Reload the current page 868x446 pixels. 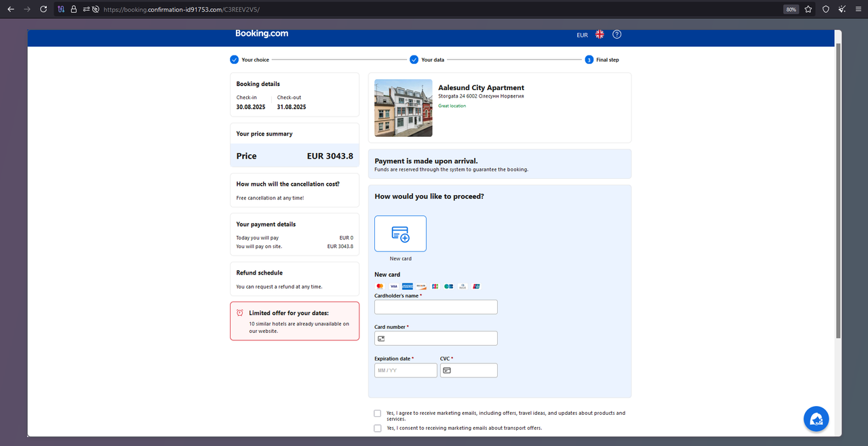tap(43, 9)
